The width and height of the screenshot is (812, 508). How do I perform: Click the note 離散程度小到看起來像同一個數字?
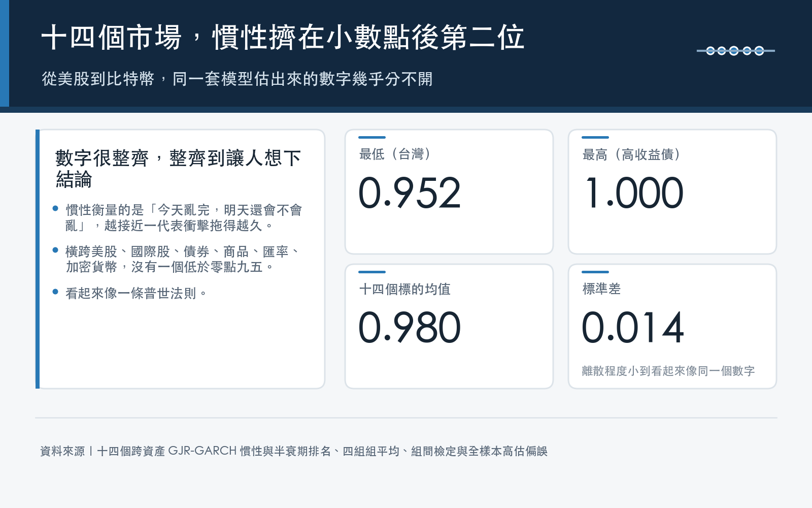coord(668,371)
